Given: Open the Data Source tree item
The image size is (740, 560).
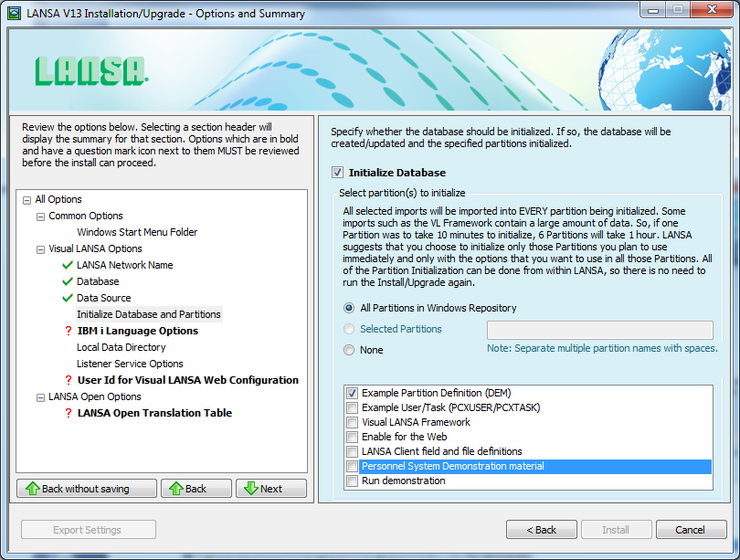Looking at the screenshot, I should pyautogui.click(x=104, y=298).
